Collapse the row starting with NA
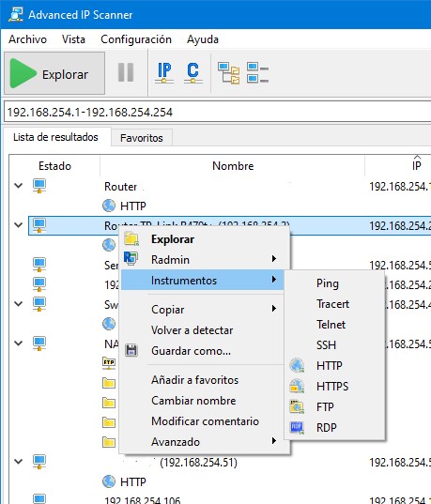 pyautogui.click(x=19, y=344)
